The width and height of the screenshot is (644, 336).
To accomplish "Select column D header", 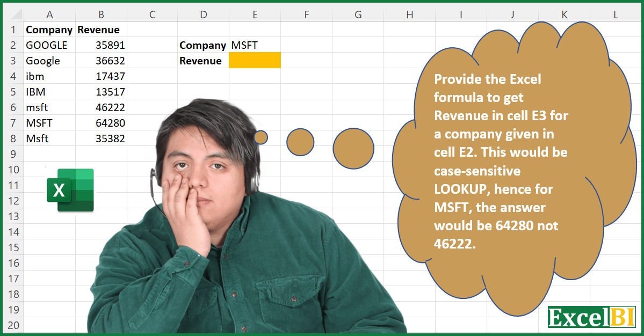I will [x=204, y=14].
